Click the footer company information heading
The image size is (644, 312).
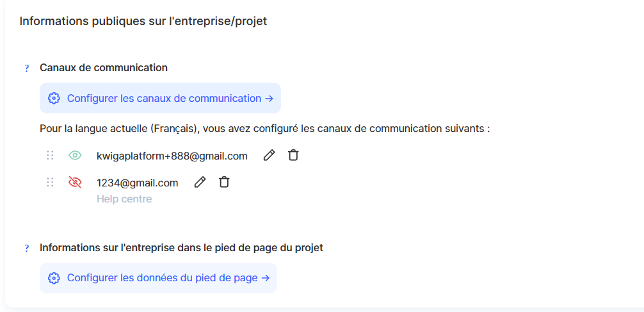[x=181, y=247]
